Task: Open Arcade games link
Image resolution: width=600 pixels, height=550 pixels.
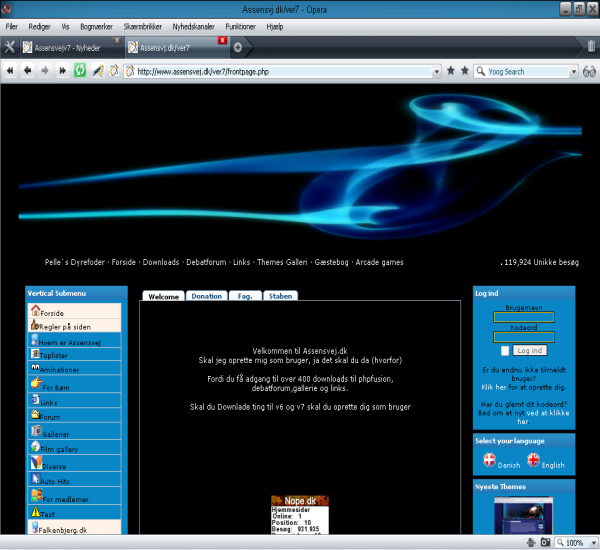Action: [x=380, y=262]
